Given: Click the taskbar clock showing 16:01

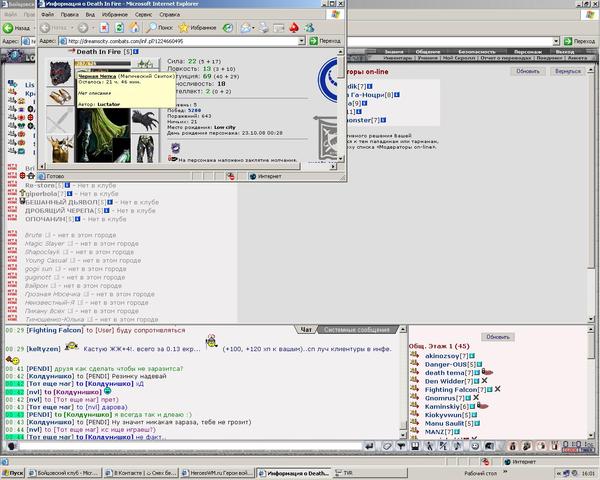Looking at the screenshot, I should (587, 473).
